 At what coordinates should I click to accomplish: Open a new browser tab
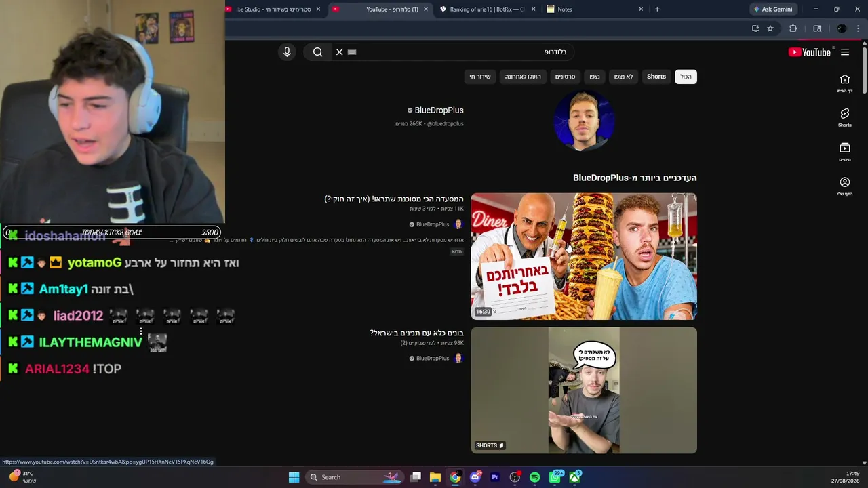pos(657,9)
